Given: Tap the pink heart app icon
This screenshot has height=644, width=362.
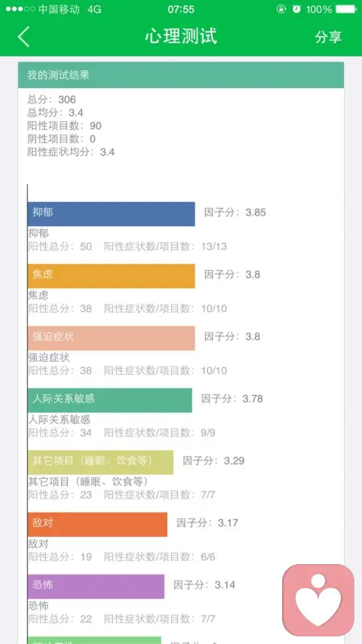Looking at the screenshot, I should coord(318,600).
